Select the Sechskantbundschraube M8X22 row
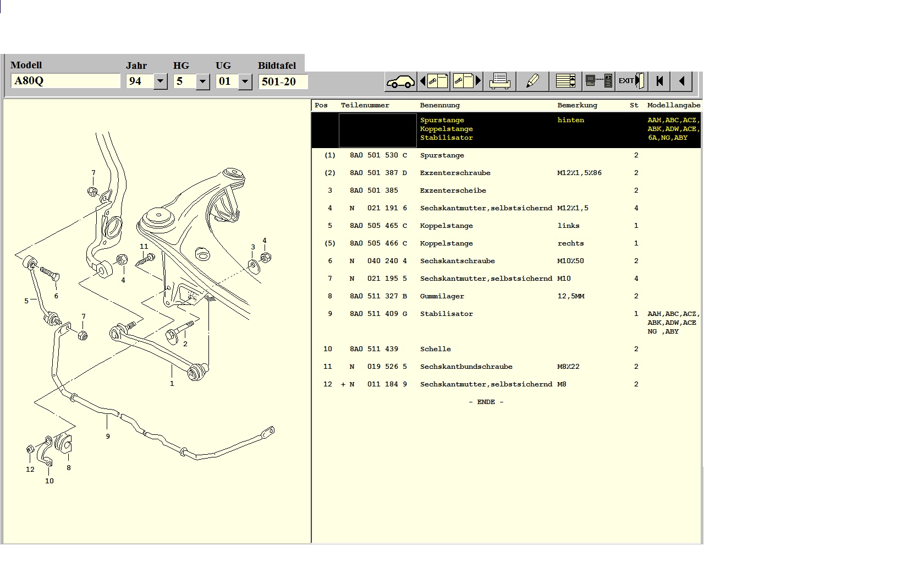The height and width of the screenshot is (578, 924). 506,367
